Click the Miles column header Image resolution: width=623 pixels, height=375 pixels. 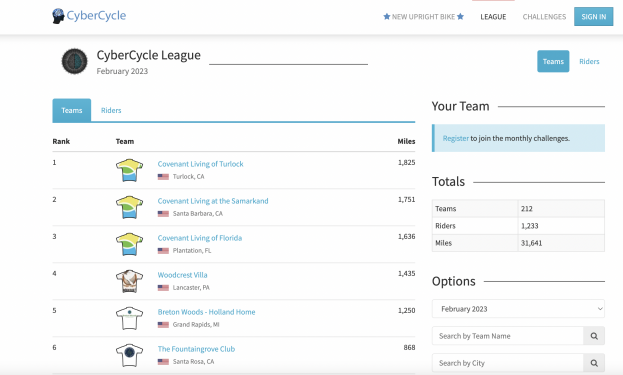pyautogui.click(x=406, y=141)
